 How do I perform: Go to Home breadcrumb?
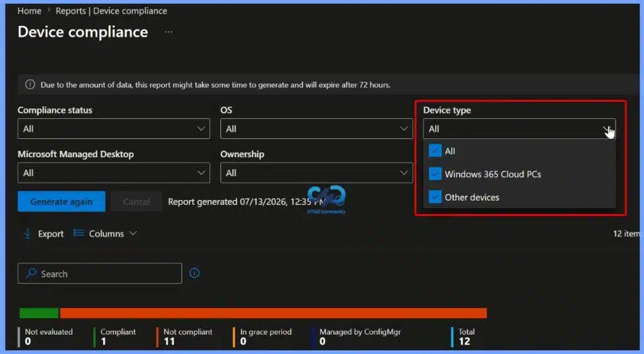(29, 11)
